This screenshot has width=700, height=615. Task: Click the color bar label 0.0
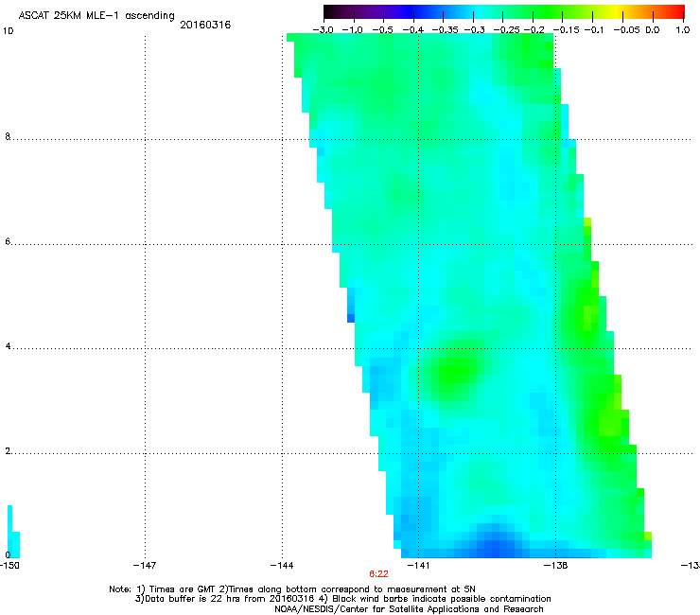[x=653, y=30]
